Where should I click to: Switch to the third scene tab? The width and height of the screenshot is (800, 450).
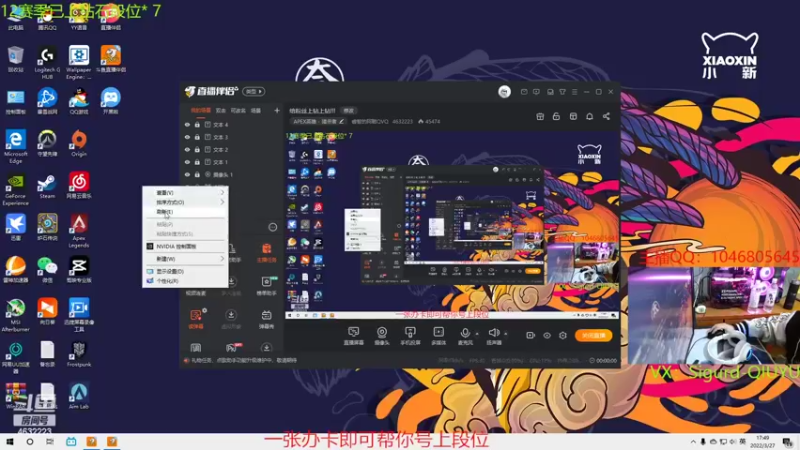pyautogui.click(x=238, y=110)
